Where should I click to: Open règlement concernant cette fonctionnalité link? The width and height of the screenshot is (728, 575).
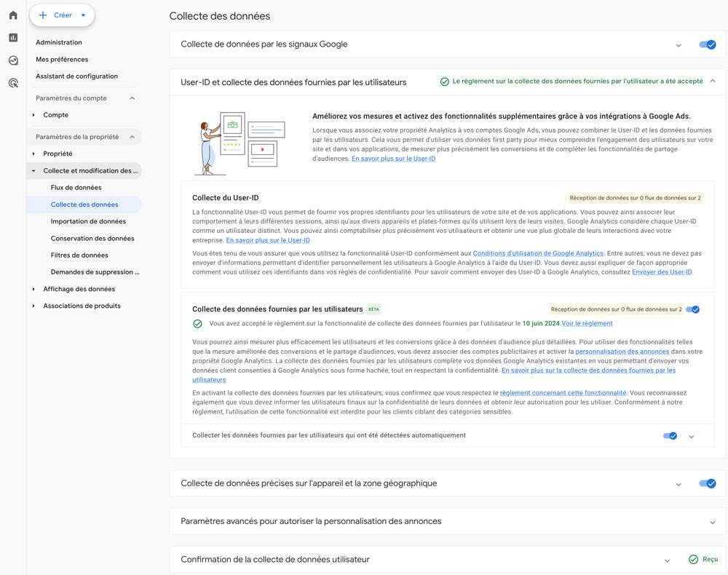[x=563, y=393]
